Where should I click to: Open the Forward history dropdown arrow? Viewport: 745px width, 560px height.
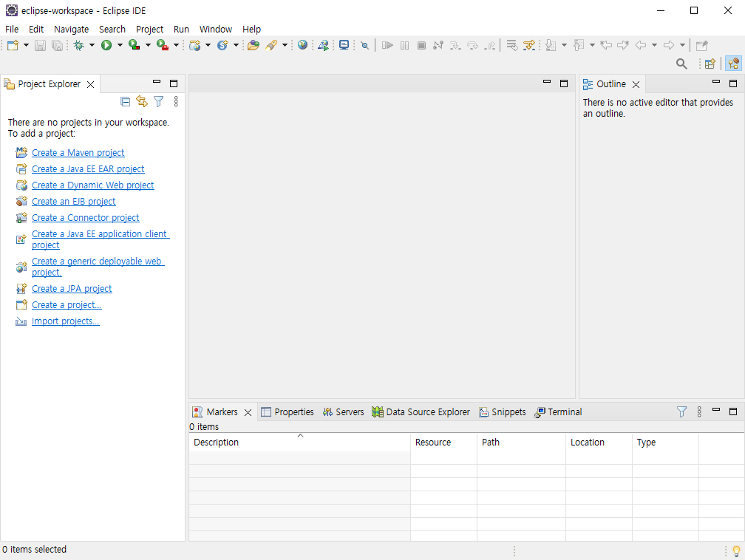click(x=682, y=45)
